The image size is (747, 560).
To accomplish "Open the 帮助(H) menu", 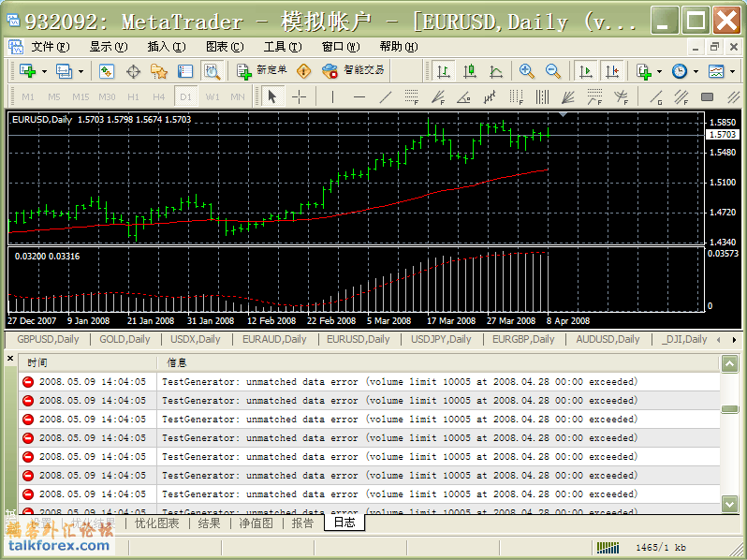I will coord(398,47).
